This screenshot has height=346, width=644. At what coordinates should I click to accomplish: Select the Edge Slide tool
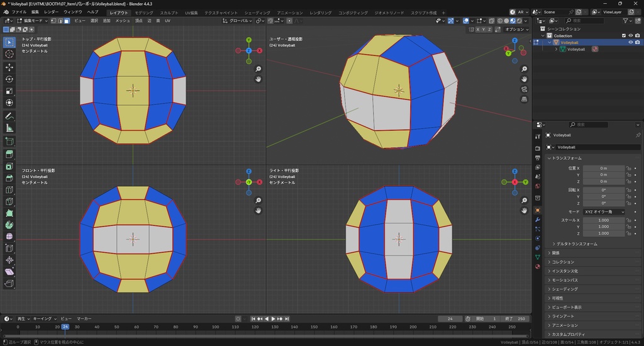[9, 248]
